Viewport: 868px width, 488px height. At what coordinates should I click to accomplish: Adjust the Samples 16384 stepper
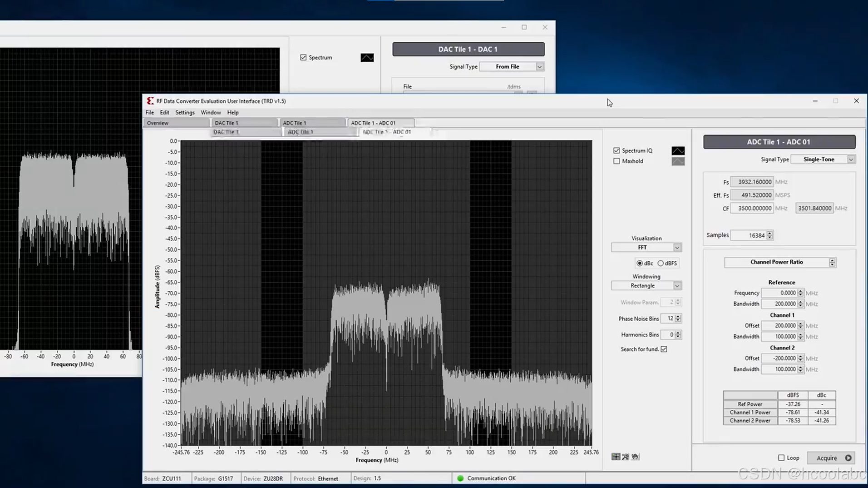[x=769, y=235]
